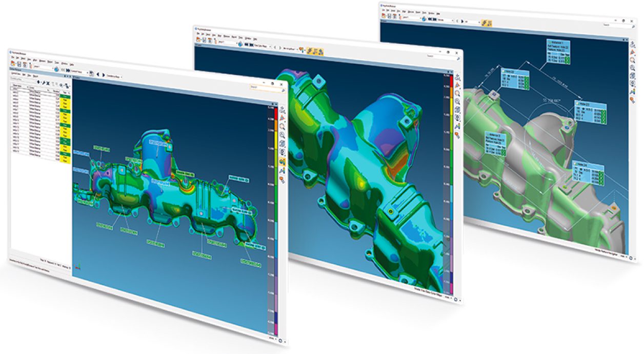Activate the rotate view icon in the view toolbar
Viewport: 644px width, 354px height.
(282, 117)
